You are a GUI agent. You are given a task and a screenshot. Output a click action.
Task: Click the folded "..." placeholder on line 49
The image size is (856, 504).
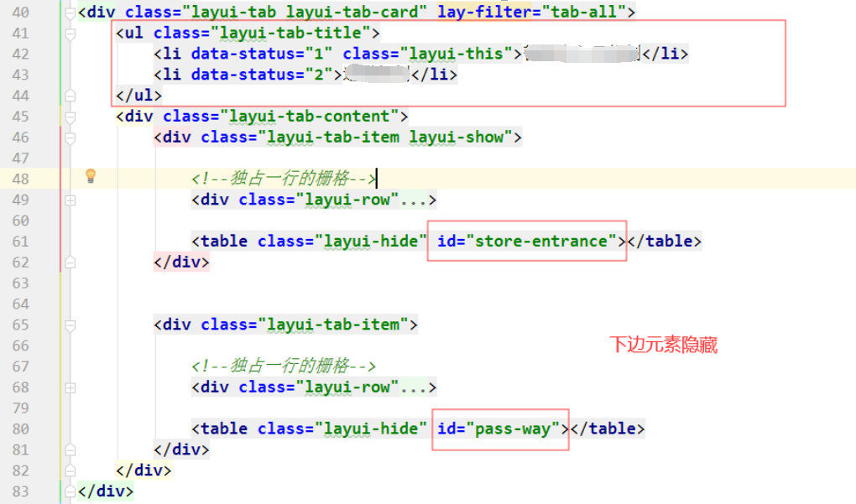413,200
